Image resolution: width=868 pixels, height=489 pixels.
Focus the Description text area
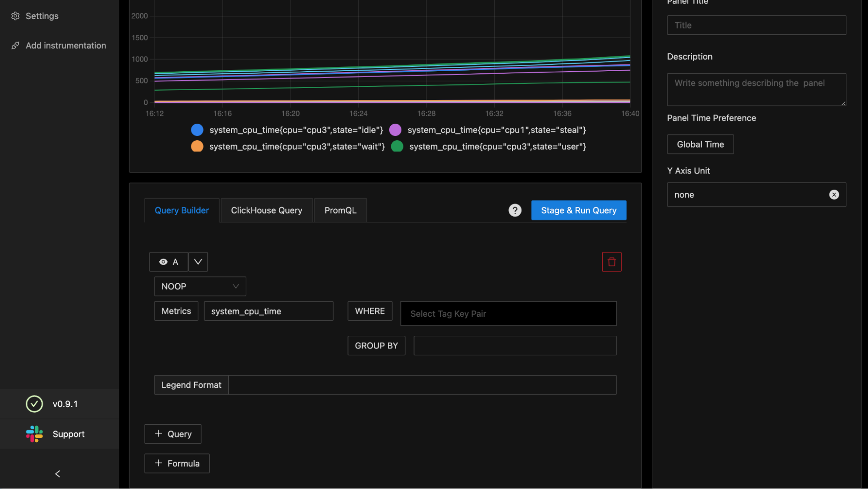756,89
